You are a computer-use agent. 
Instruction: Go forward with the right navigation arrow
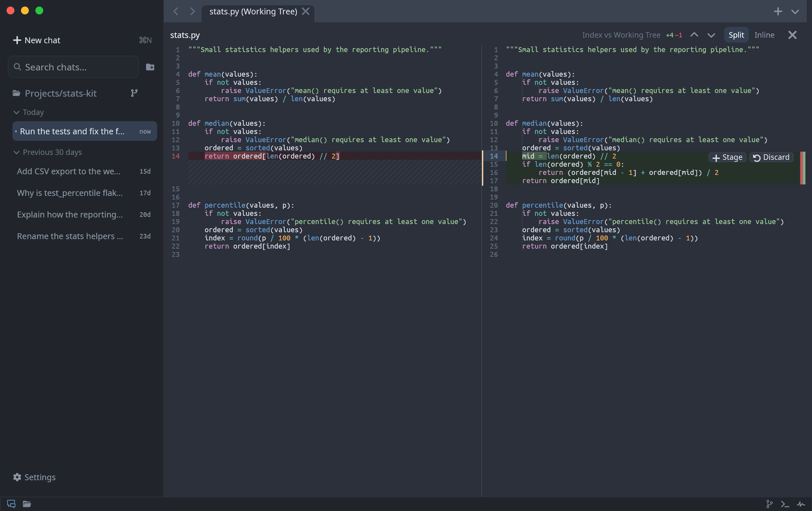pyautogui.click(x=192, y=11)
